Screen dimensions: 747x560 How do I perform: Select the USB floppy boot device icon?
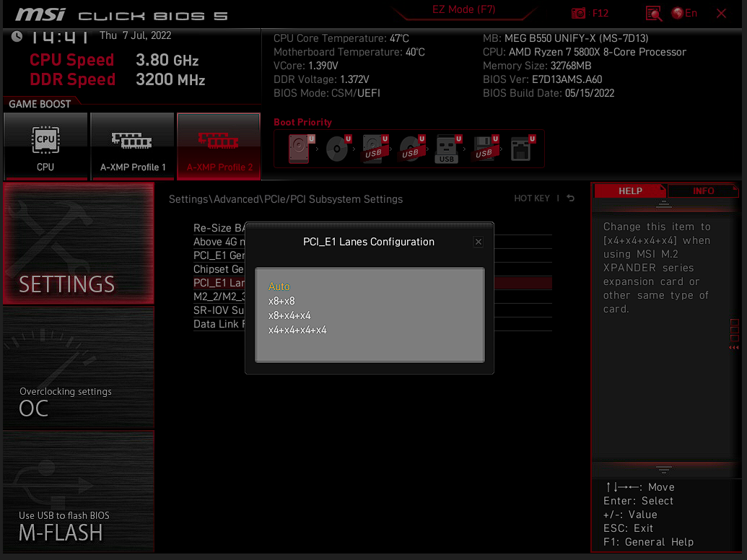click(x=485, y=149)
